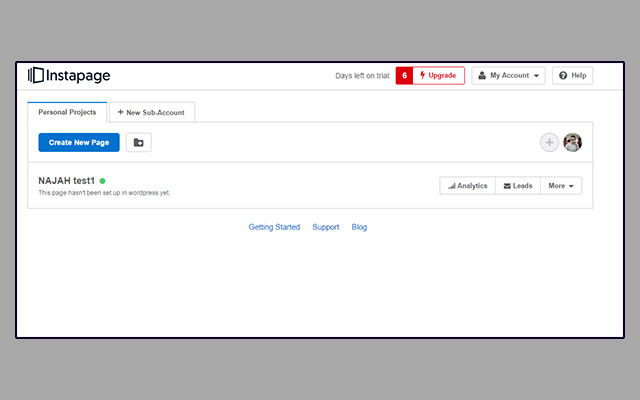Image resolution: width=640 pixels, height=400 pixels.
Task: Open the My Account dropdown
Action: click(x=509, y=76)
